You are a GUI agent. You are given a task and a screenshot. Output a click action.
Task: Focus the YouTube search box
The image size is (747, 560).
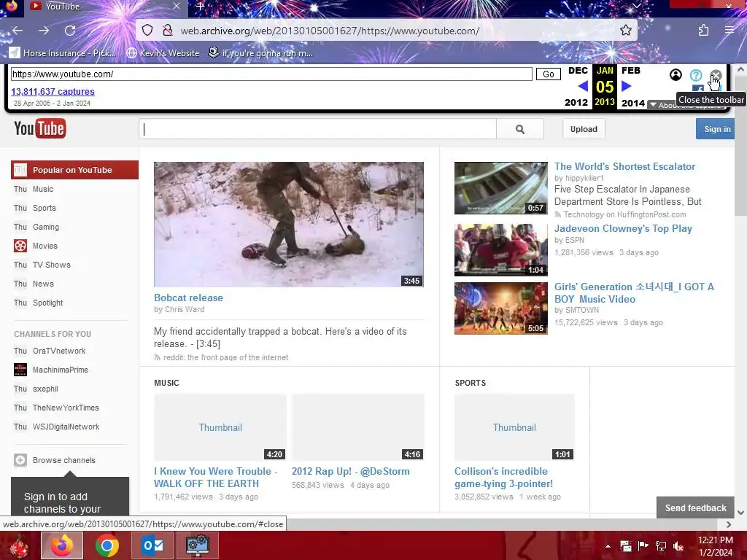(x=318, y=129)
